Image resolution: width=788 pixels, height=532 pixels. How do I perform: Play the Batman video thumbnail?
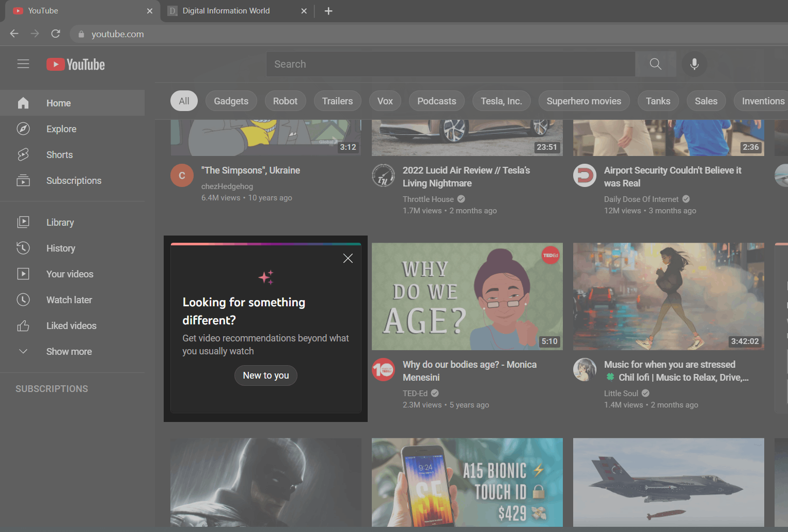click(266, 482)
